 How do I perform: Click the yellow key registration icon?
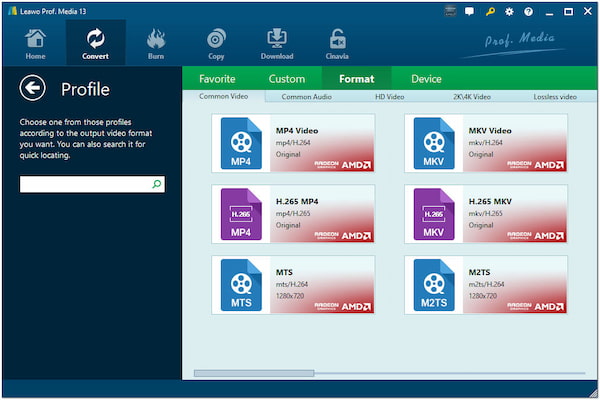[x=490, y=10]
